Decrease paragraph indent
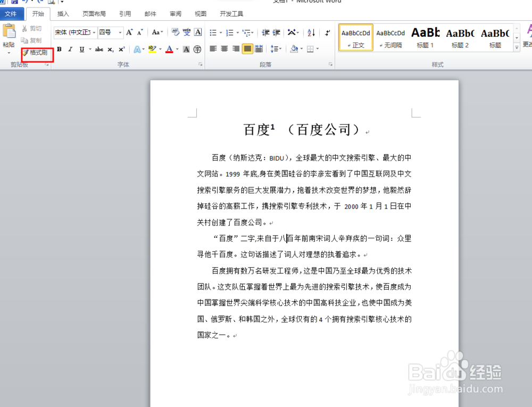This screenshot has height=407, width=532. pos(265,32)
